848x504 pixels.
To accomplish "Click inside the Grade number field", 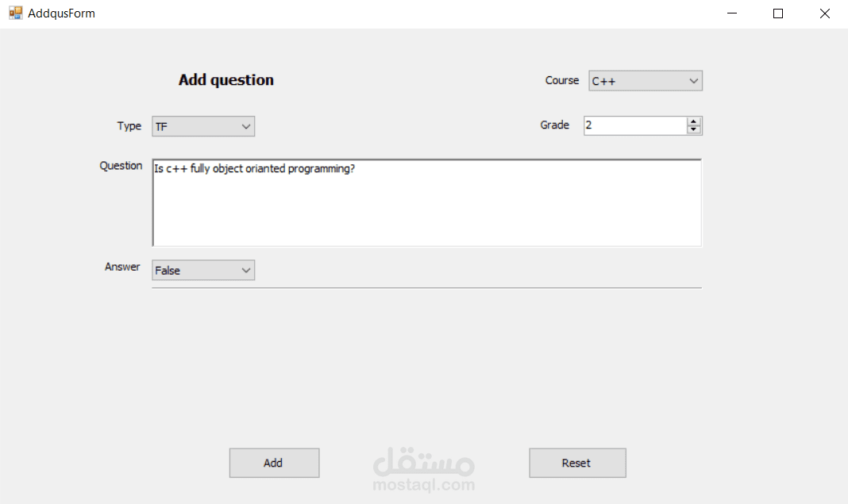I will 634,125.
